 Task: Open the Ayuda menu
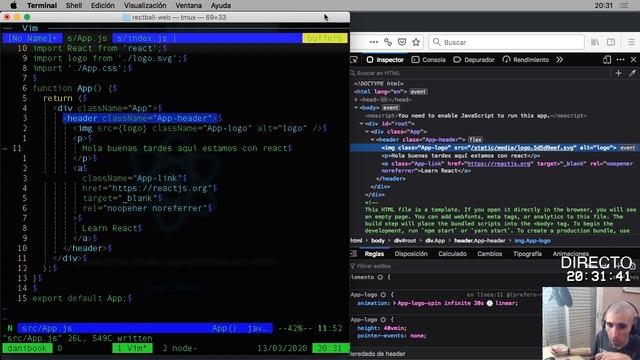(x=221, y=5)
